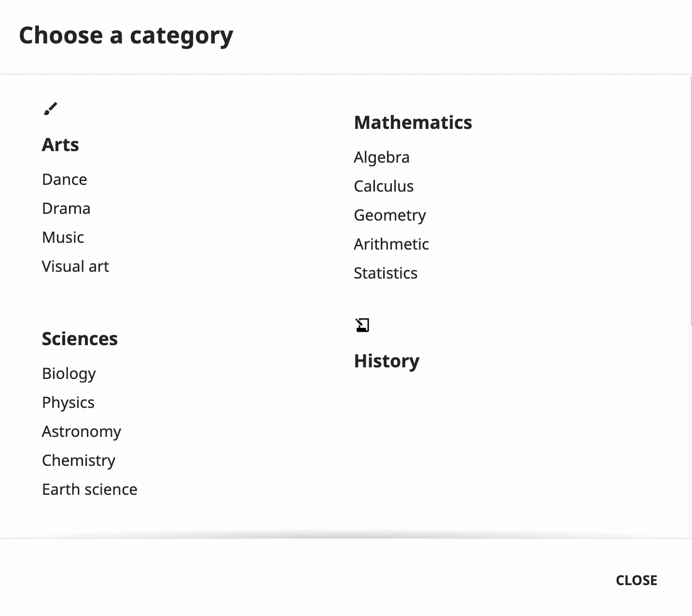The width and height of the screenshot is (692, 616).
Task: Open the Chemistry subcategory
Action: (79, 461)
